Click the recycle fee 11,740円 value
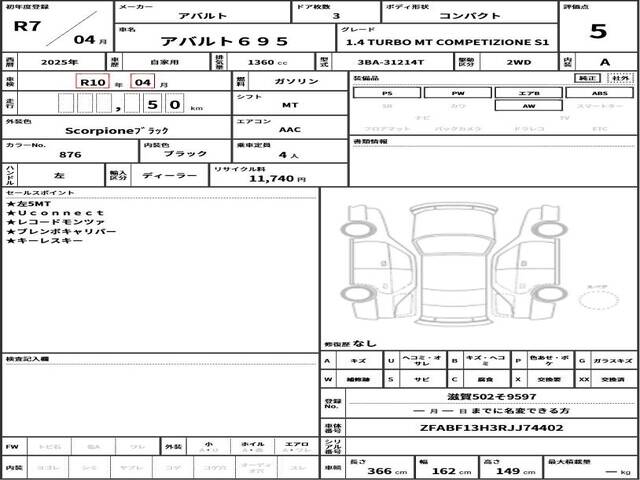This screenshot has width=640, height=480. [264, 178]
